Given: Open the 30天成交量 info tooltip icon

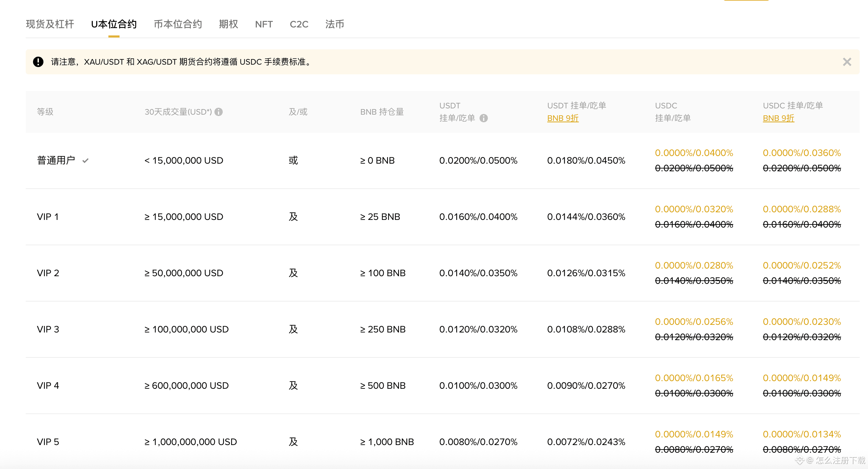Looking at the screenshot, I should (219, 112).
